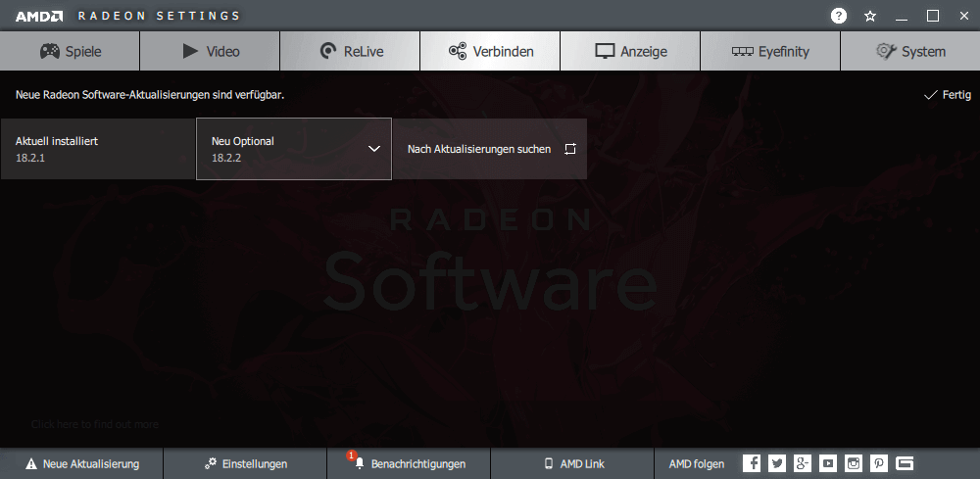Viewport: 980px width, 479px height.
Task: Open the ReLive tab
Action: pos(350,51)
